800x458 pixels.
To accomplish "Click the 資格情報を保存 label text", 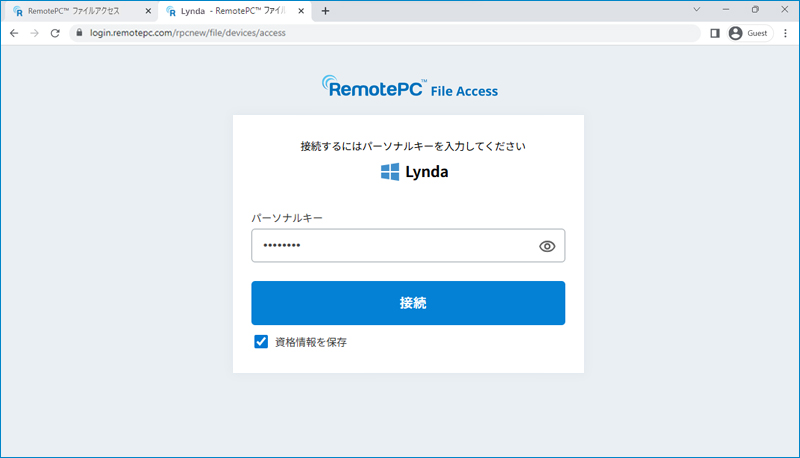I will 311,342.
